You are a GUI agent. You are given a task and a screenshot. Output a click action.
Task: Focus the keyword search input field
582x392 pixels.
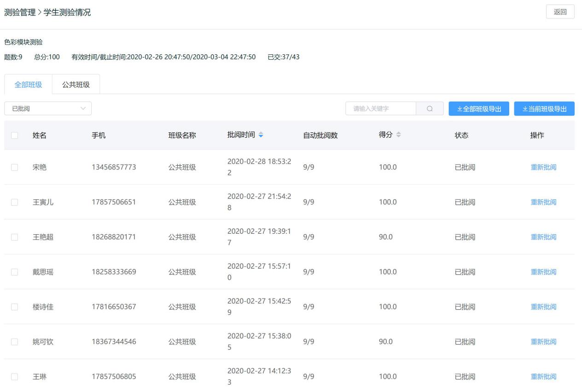point(380,109)
